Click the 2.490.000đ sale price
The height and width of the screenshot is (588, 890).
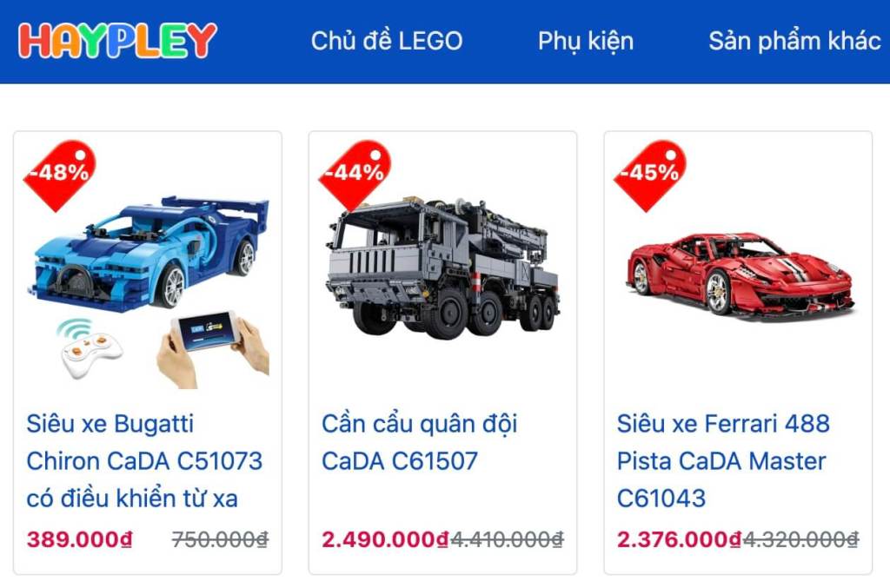385,539
